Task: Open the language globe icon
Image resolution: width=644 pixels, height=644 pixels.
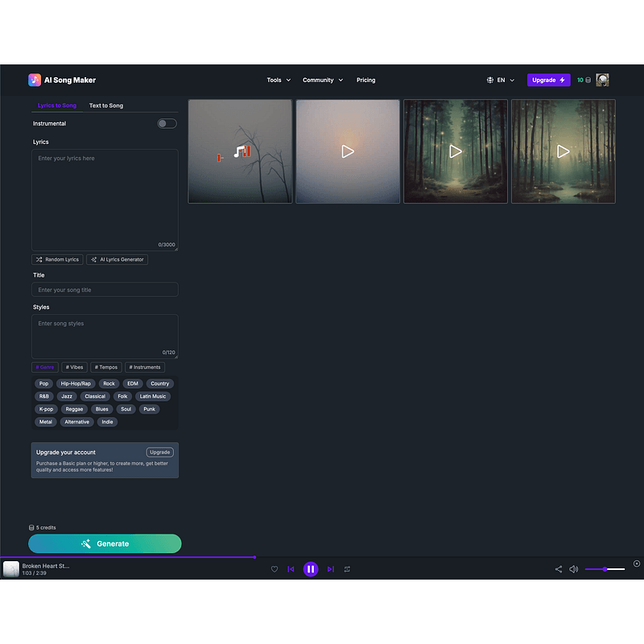Action: pyautogui.click(x=489, y=80)
